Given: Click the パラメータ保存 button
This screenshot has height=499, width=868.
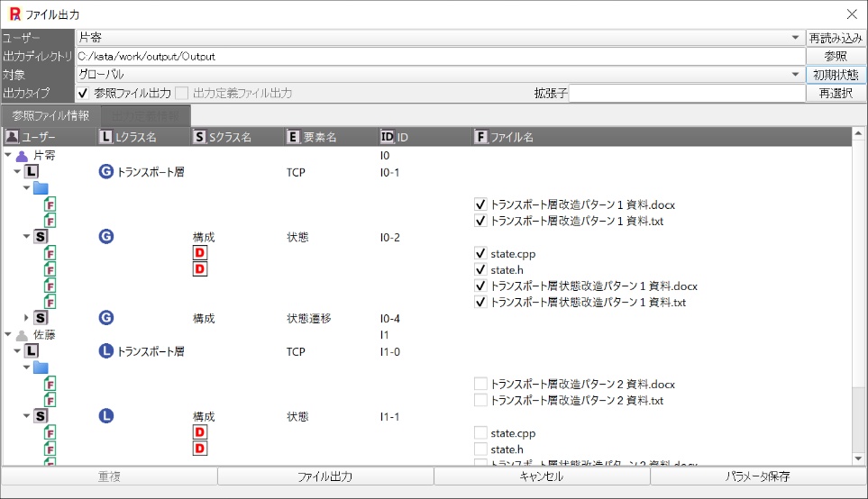Looking at the screenshot, I should (758, 476).
